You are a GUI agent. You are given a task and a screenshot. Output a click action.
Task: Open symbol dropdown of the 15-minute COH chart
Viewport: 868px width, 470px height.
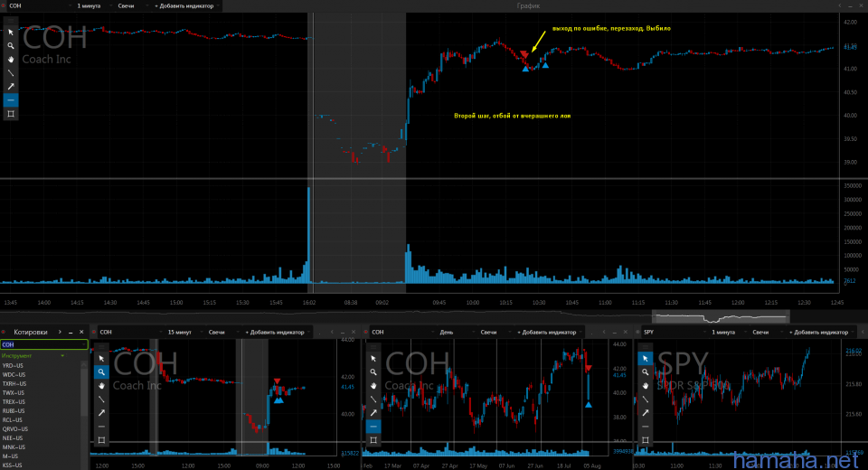129,332
